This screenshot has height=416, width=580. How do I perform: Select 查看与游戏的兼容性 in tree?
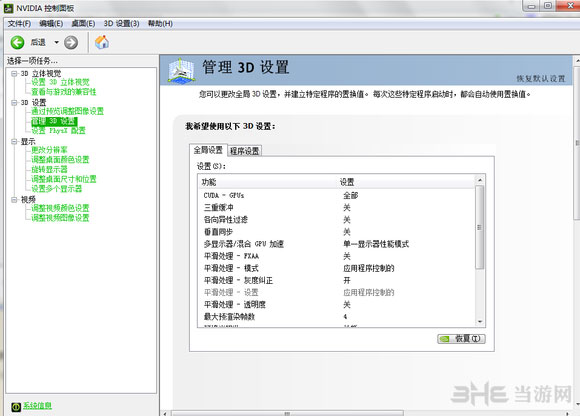pyautogui.click(x=64, y=92)
